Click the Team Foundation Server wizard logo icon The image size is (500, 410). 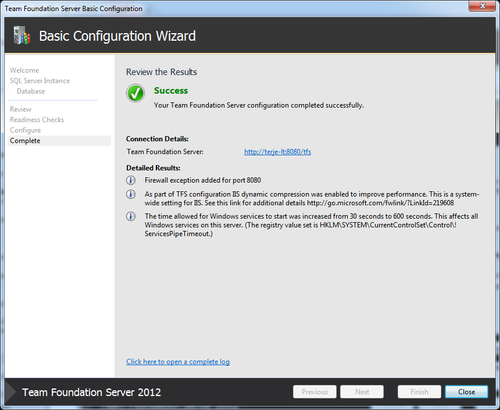coord(22,35)
